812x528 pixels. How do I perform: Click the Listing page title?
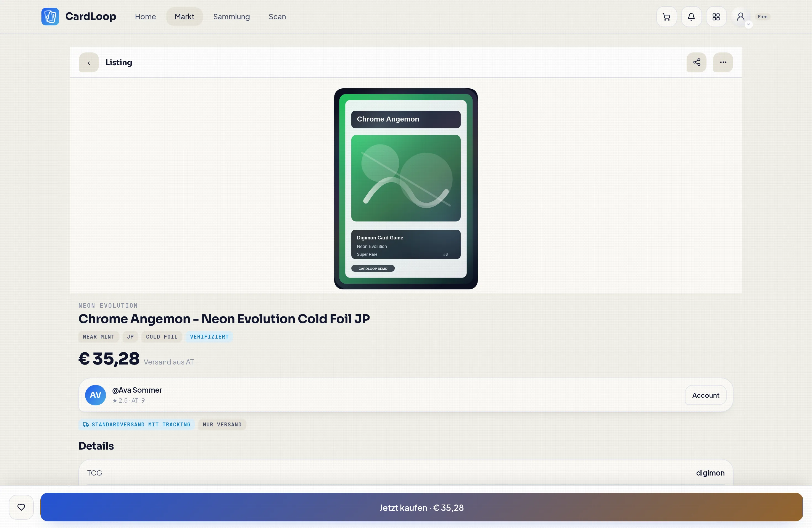tap(119, 62)
